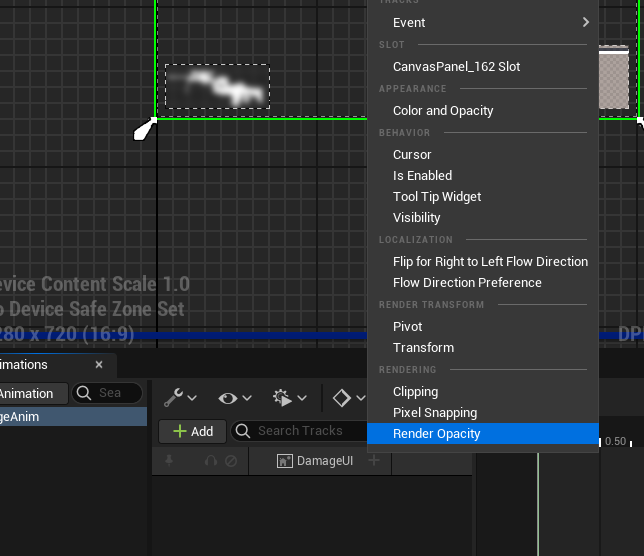Select the highlighted animation list item

coord(73,416)
